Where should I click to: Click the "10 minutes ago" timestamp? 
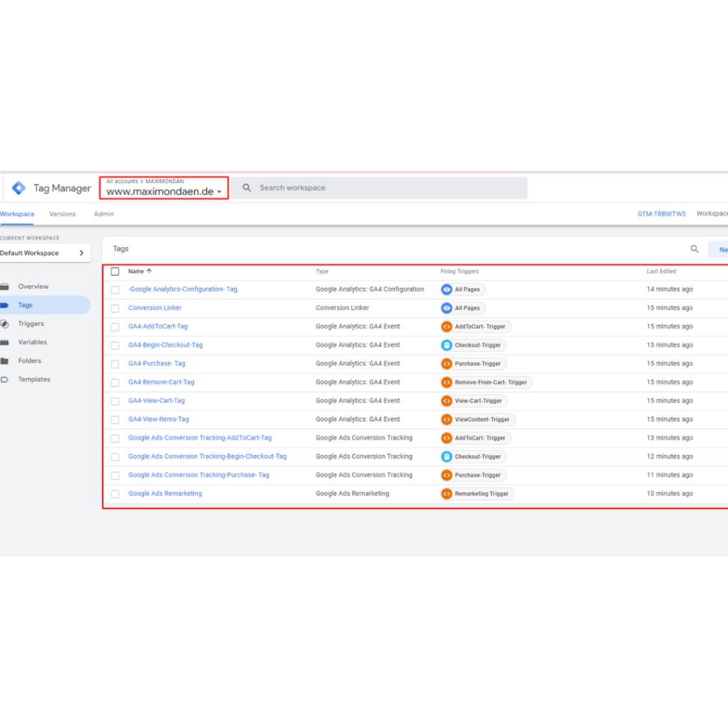670,493
